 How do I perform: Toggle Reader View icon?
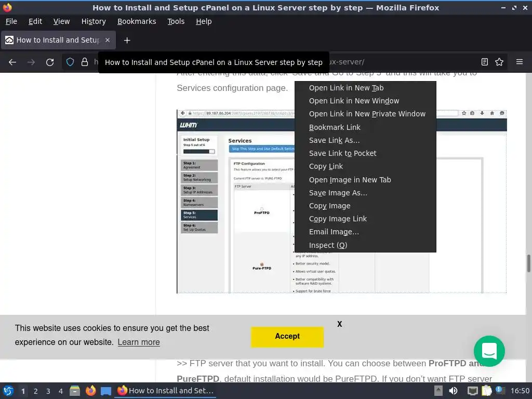pos(485,62)
